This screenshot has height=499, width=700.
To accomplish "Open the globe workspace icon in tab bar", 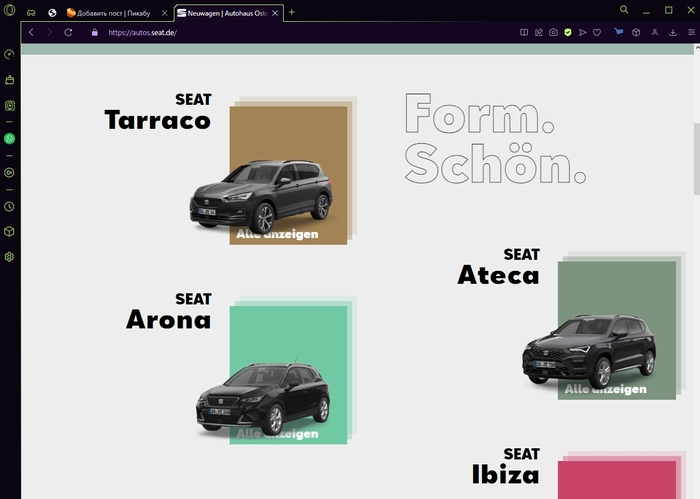I will 52,13.
